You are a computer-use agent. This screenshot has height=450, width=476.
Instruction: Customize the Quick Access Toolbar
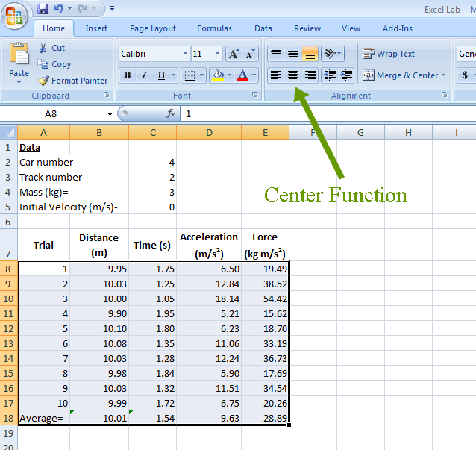(113, 8)
